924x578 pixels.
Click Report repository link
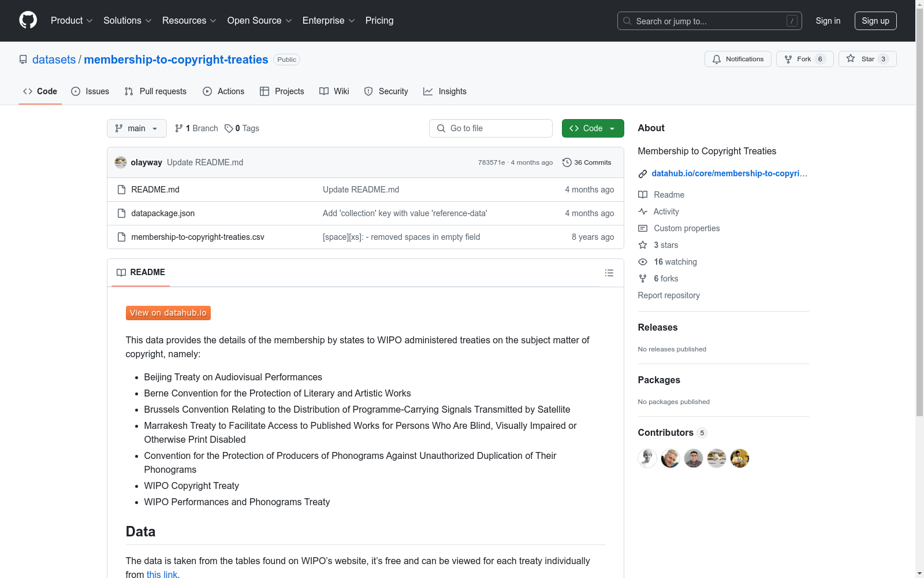tap(669, 295)
